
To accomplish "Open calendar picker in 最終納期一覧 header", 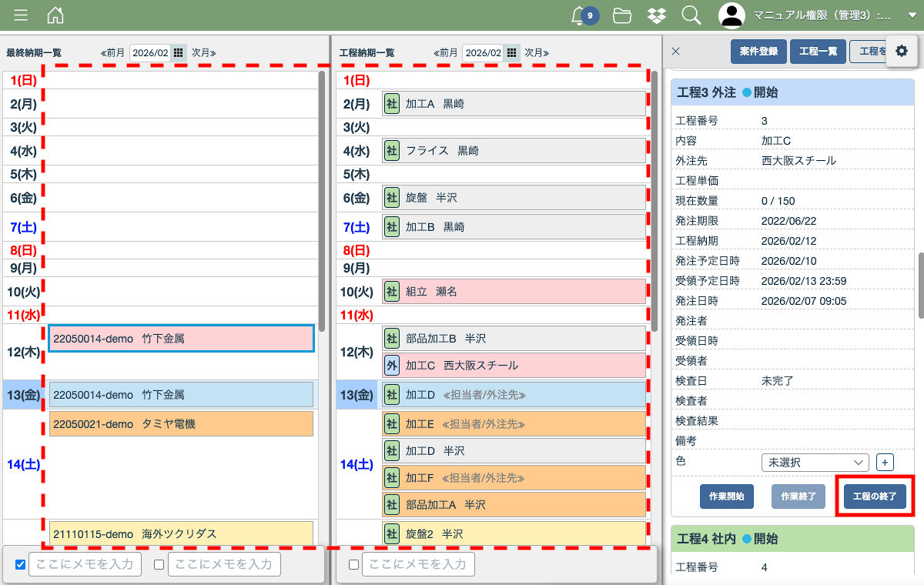I will coord(178,53).
